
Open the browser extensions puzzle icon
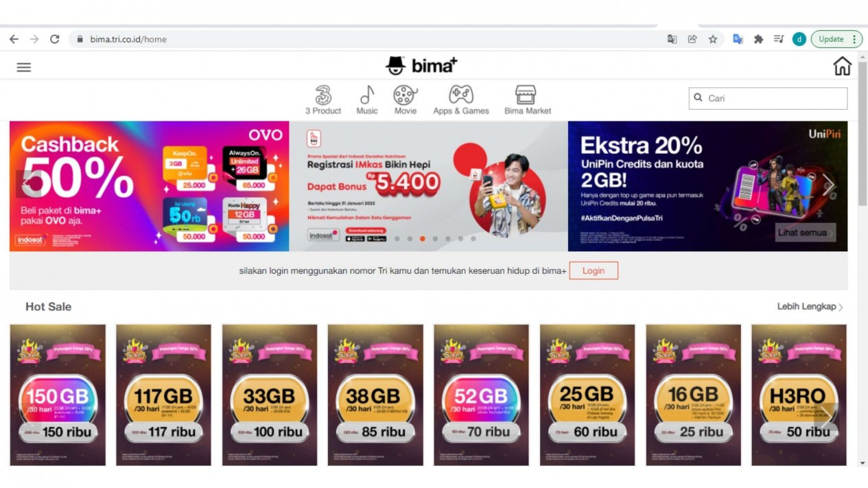758,39
